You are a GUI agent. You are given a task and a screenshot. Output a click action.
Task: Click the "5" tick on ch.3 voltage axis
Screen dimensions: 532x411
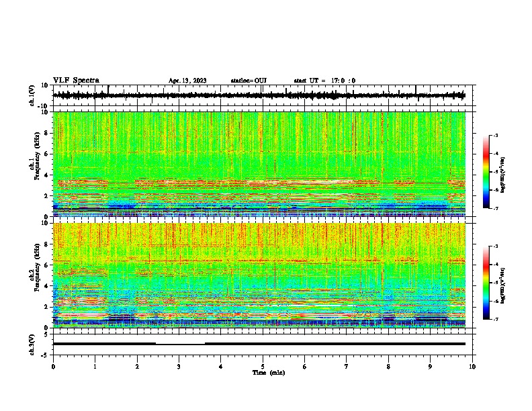coord(46,334)
